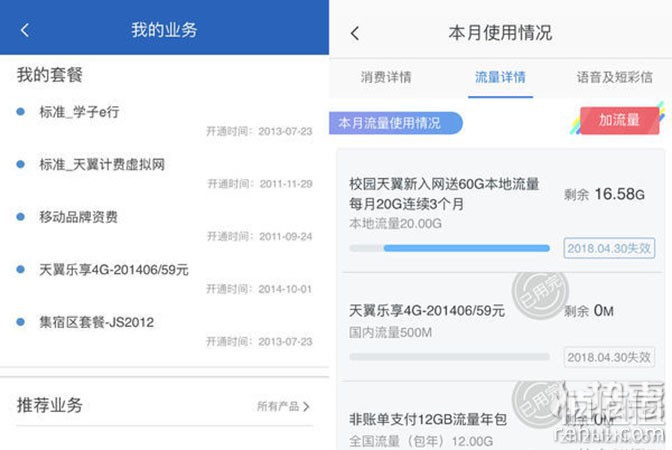Image resolution: width=672 pixels, height=450 pixels.
Task: Click 2018.04.30失效 tag in 校园天翼 card
Action: 609,248
